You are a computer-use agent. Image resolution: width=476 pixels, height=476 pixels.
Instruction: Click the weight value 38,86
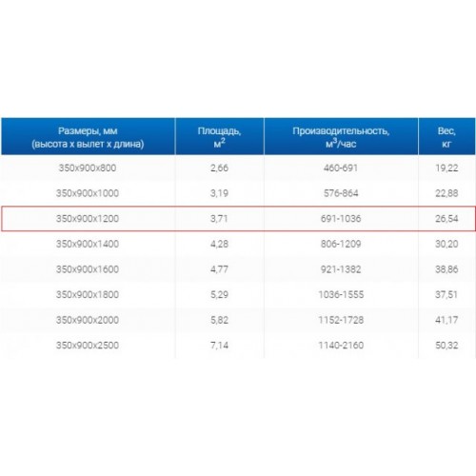pos(446,269)
